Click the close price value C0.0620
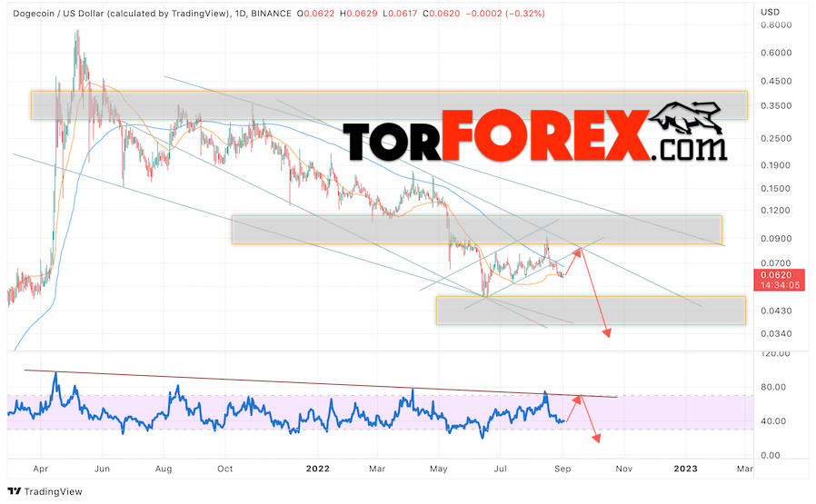816x504 pixels. point(442,14)
